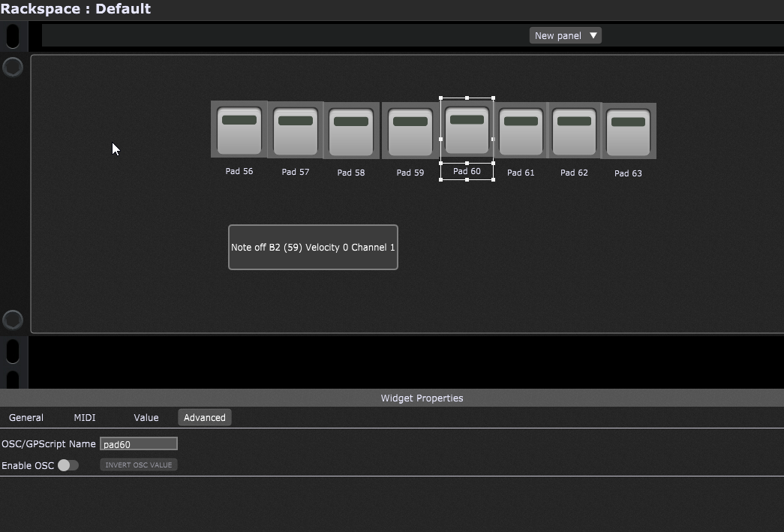Click the Note off B2 message box
784x532 pixels.
pyautogui.click(x=313, y=247)
